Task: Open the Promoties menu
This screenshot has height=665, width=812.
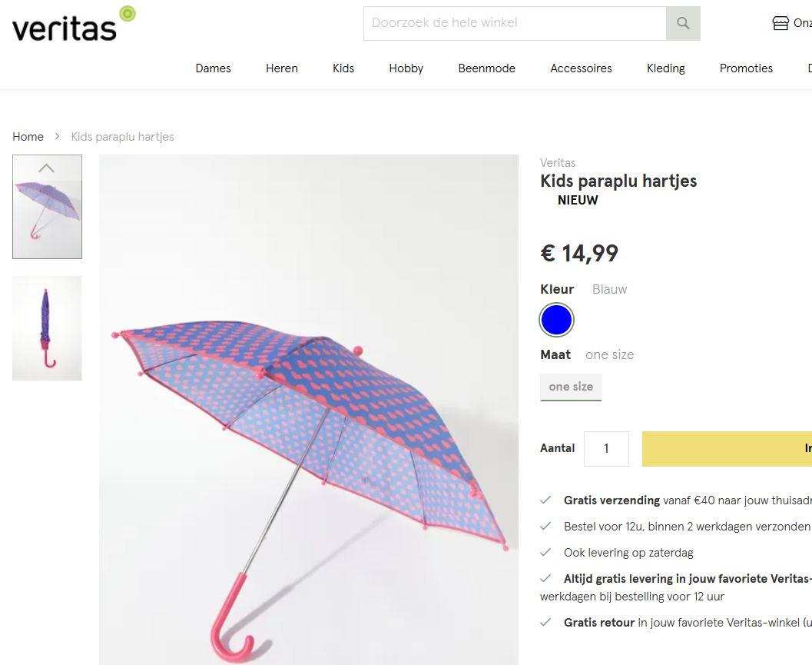Action: (x=746, y=68)
